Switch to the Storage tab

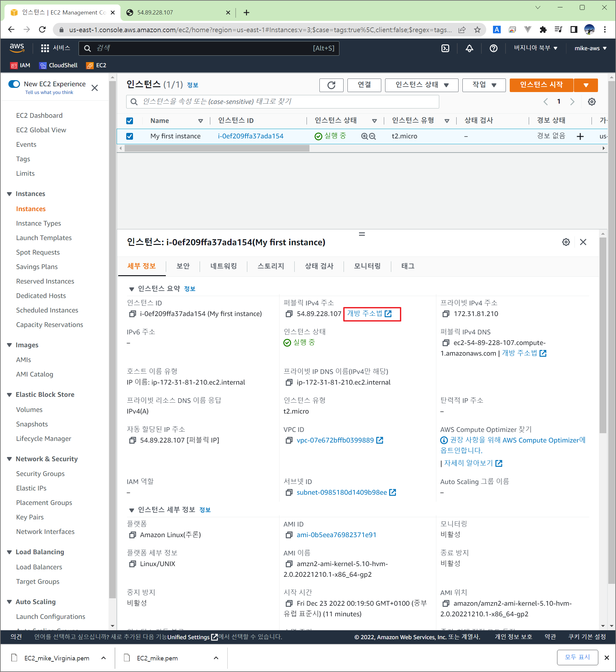tap(270, 266)
